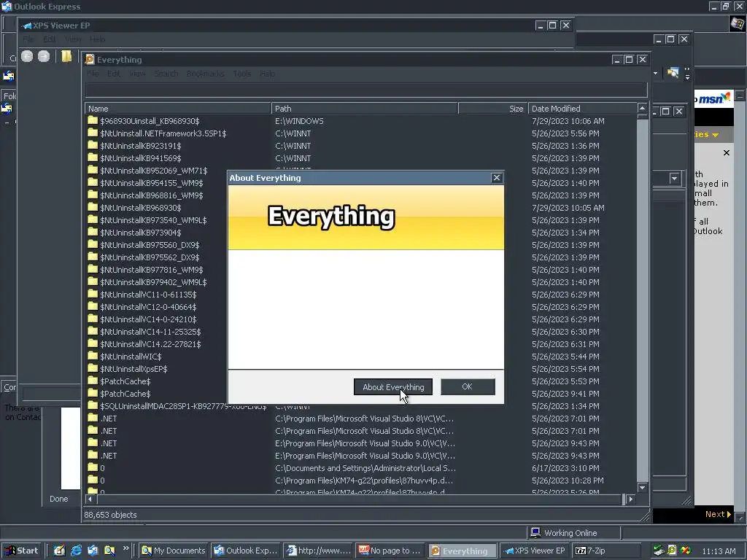Click the results vertical scrollbar up arrow
Viewport: 747px width, 560px height.
click(642, 108)
